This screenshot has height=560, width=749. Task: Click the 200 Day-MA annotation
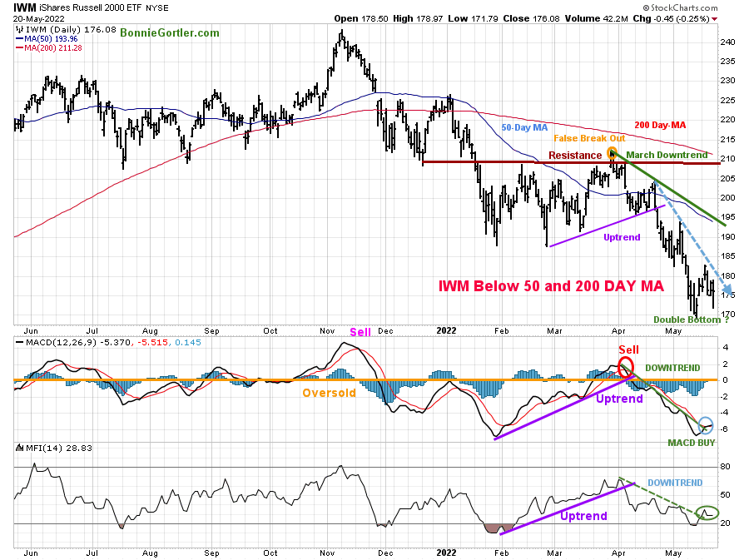point(660,125)
